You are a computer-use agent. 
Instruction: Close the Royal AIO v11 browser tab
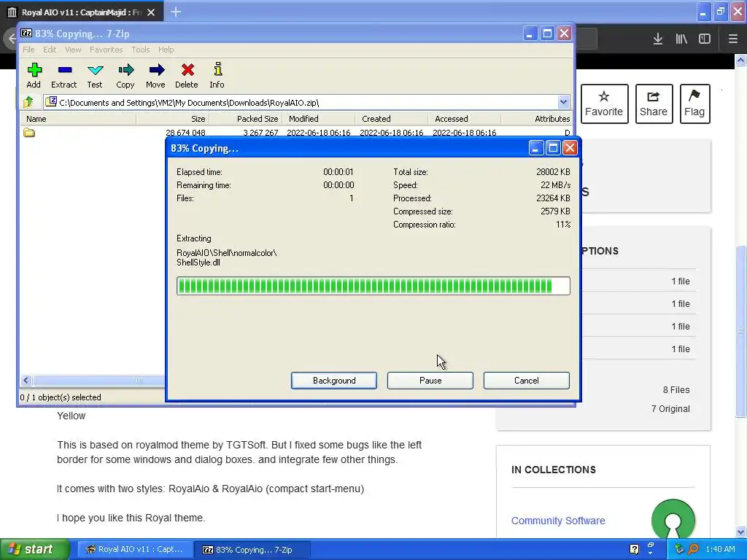(151, 12)
